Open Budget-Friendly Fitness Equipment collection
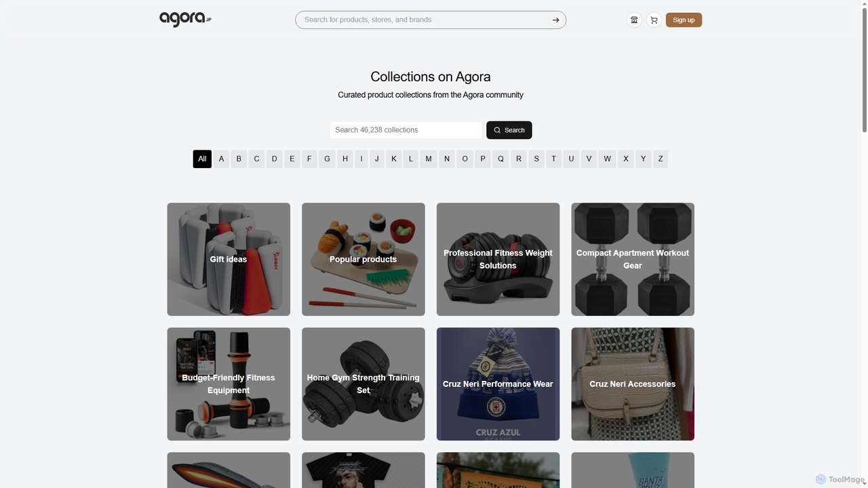This screenshot has width=868, height=488. coord(229,384)
